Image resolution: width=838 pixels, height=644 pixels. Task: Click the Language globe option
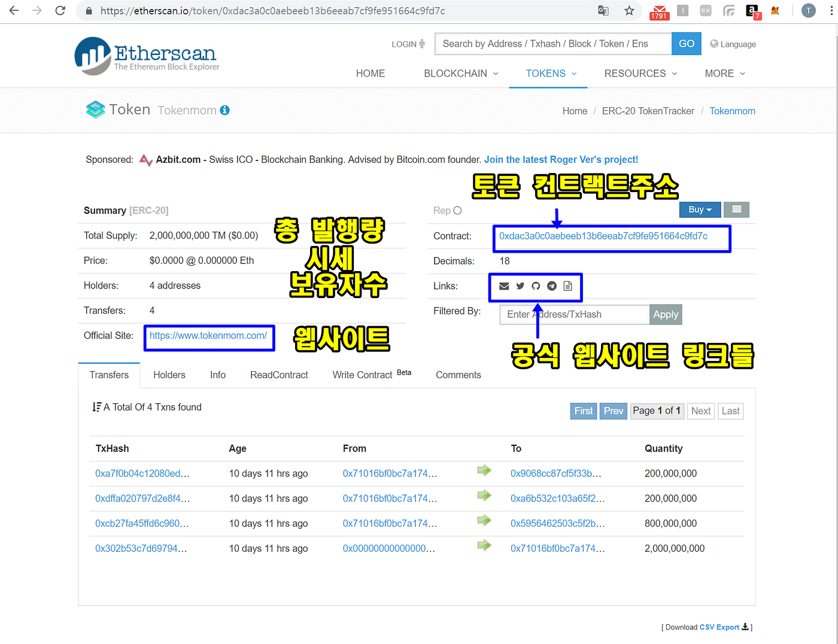coord(733,44)
